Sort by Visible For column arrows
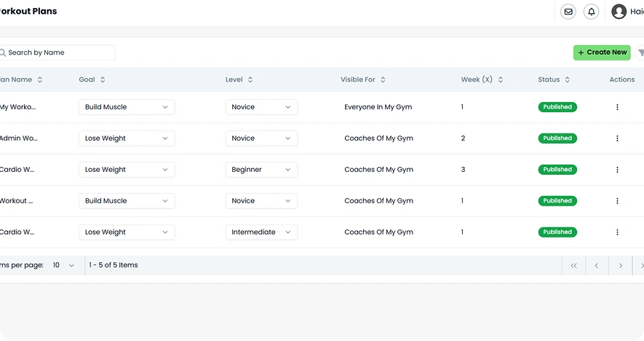 point(383,80)
